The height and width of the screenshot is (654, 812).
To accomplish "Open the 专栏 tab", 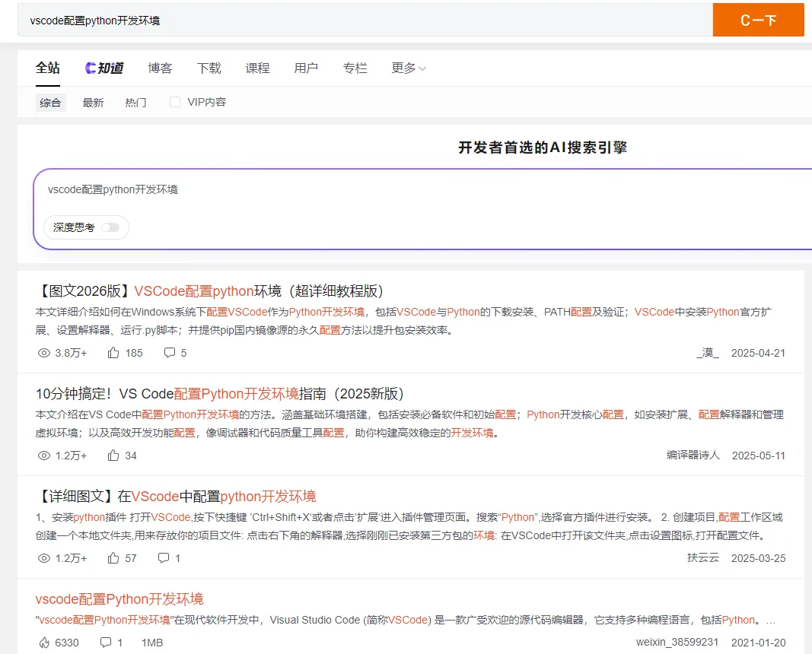I will [355, 68].
